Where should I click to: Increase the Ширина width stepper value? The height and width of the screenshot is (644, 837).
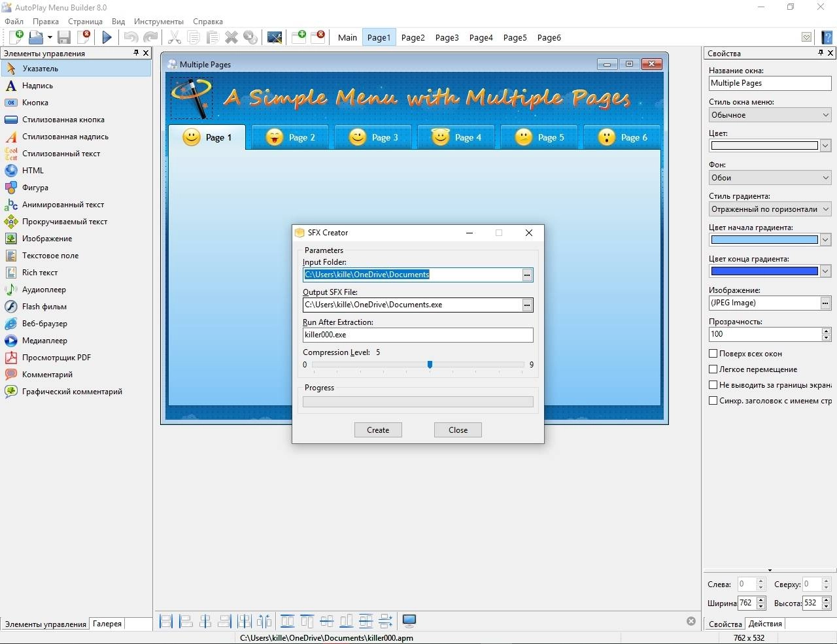point(761,600)
